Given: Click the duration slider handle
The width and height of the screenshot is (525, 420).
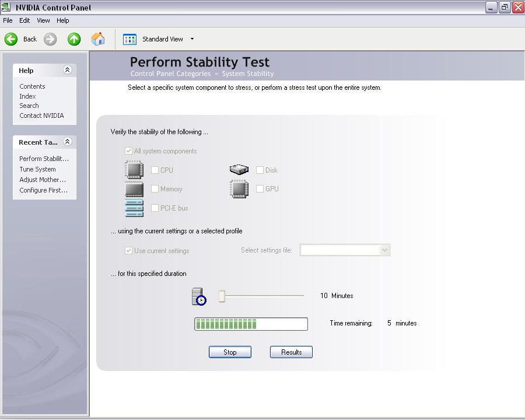Looking at the screenshot, I should point(222,296).
